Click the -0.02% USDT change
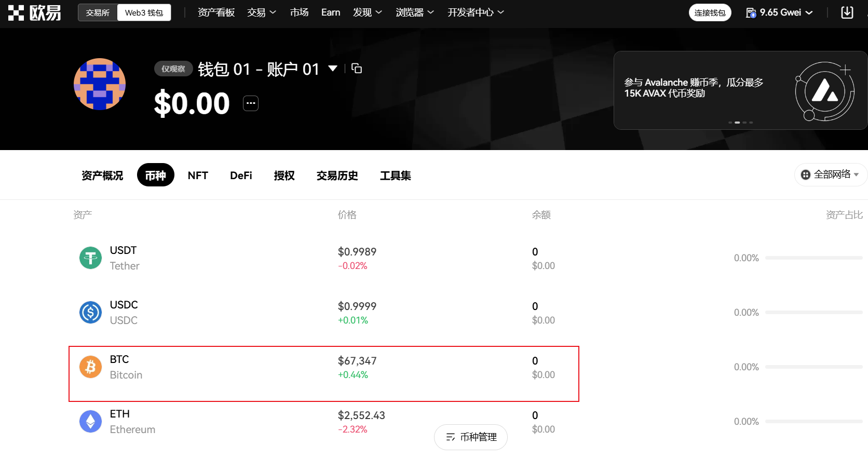Image resolution: width=868 pixels, height=458 pixels. tap(352, 266)
